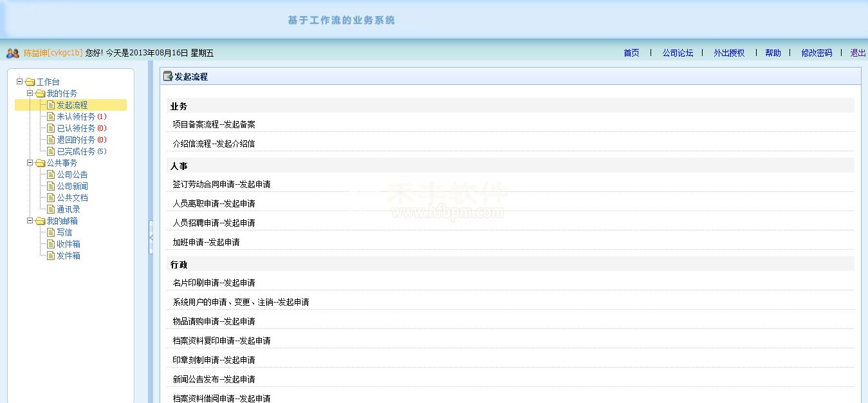This screenshot has height=403, width=868.
Task: Collapse the 我的邮箱 tree branch
Action: pyautogui.click(x=30, y=220)
